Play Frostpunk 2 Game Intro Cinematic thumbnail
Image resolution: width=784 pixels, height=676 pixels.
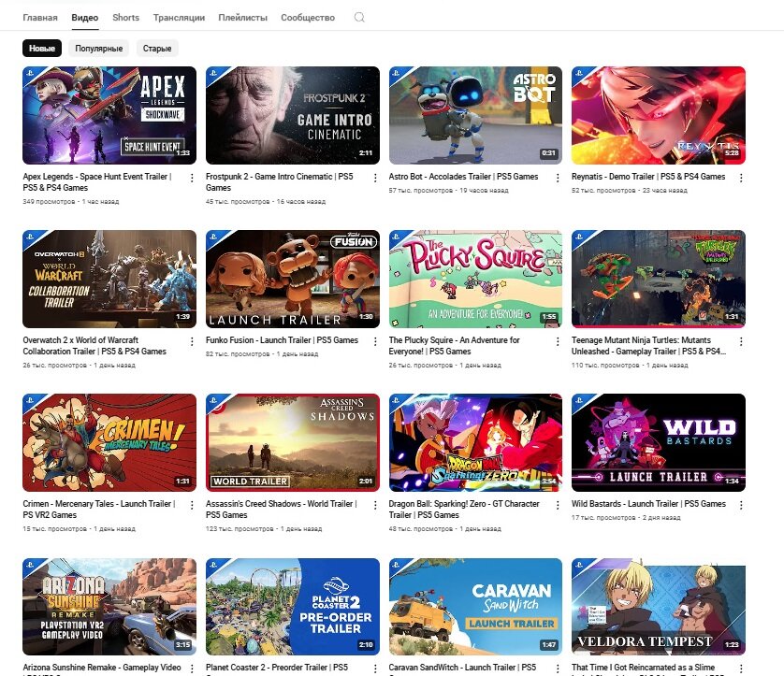(293, 115)
